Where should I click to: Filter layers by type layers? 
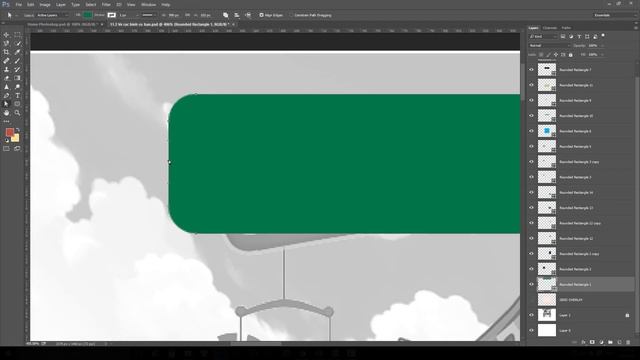[579, 36]
